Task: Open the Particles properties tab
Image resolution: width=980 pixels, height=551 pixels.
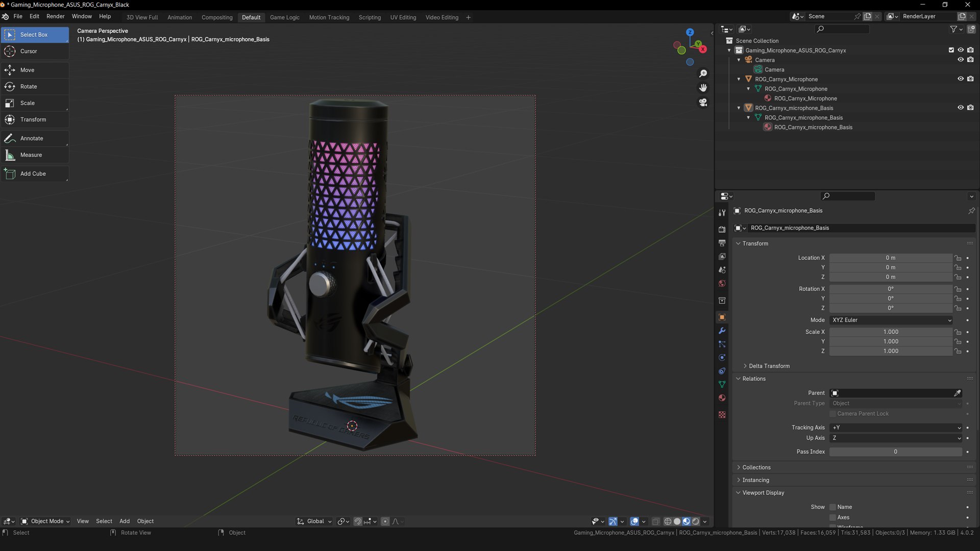Action: pyautogui.click(x=722, y=344)
